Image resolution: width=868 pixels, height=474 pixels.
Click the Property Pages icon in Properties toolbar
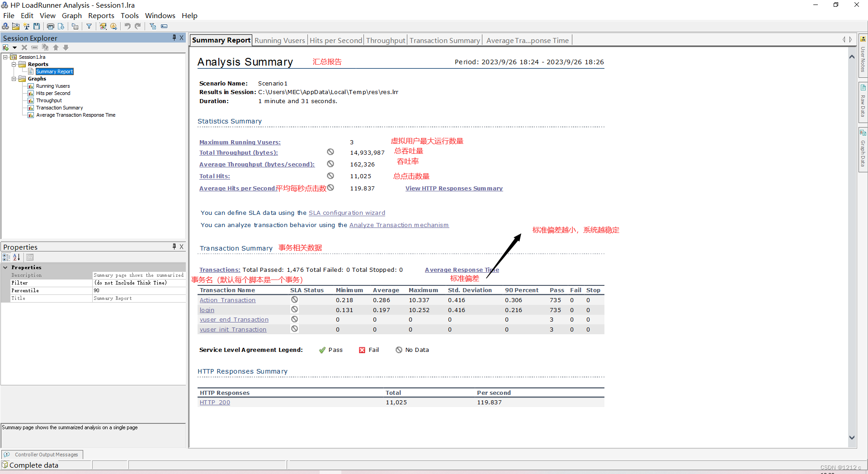[30, 257]
